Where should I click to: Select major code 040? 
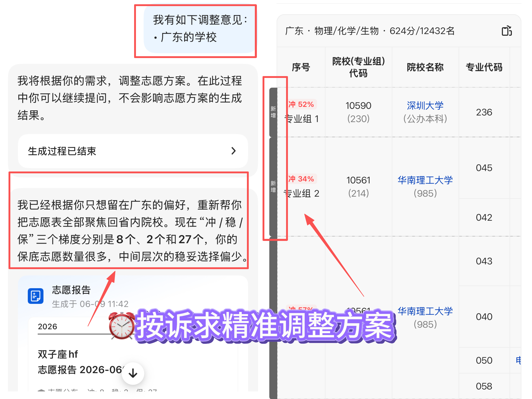(x=484, y=317)
